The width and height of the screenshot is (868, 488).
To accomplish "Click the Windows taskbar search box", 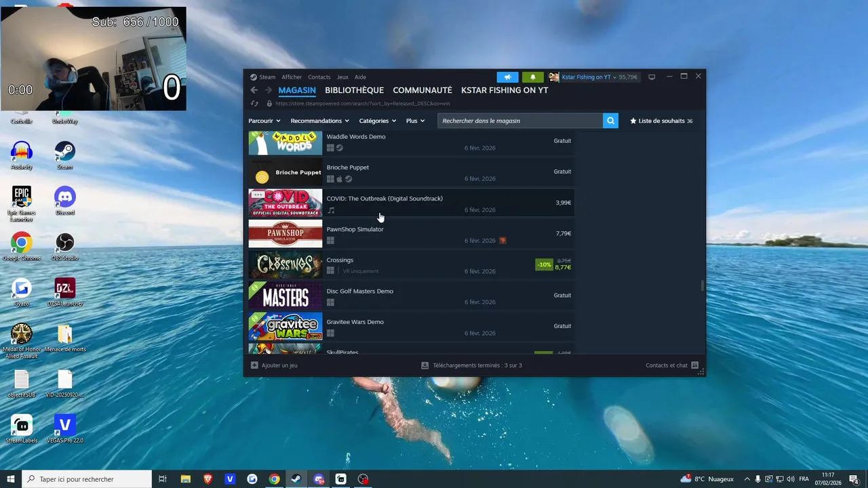I will (87, 479).
